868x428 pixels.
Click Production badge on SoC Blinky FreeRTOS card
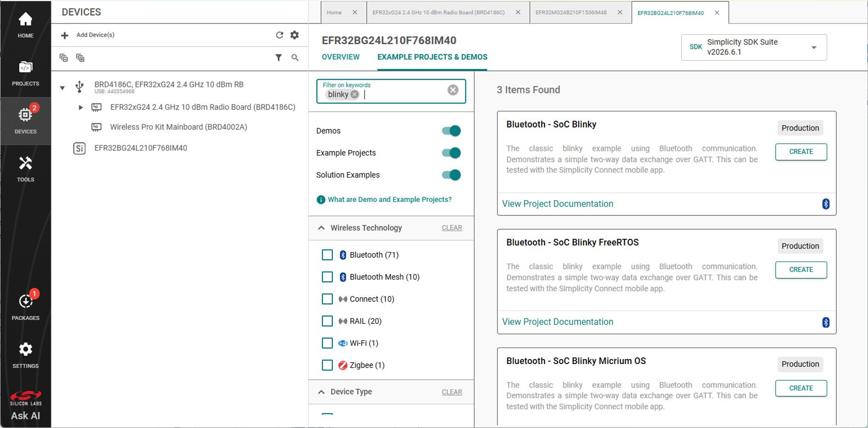click(x=800, y=246)
